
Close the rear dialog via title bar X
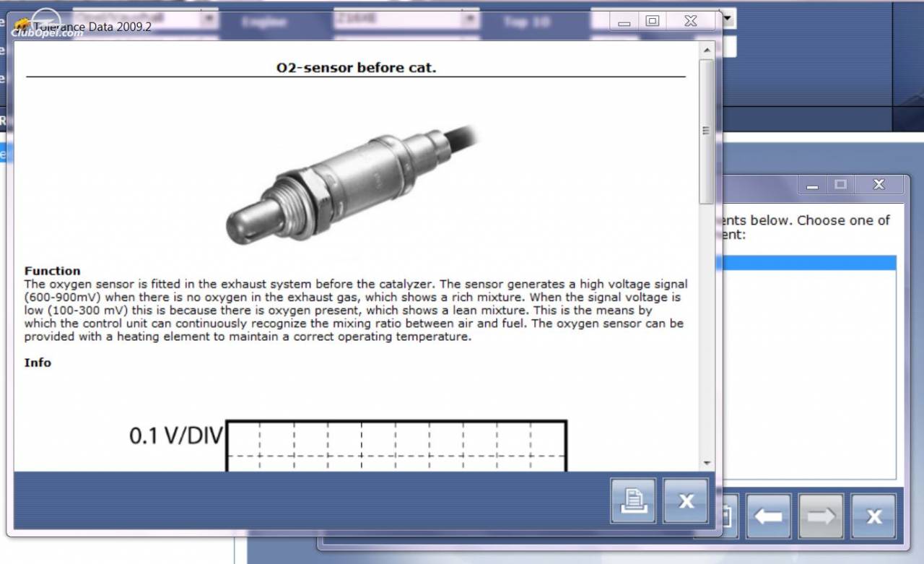coord(879,185)
